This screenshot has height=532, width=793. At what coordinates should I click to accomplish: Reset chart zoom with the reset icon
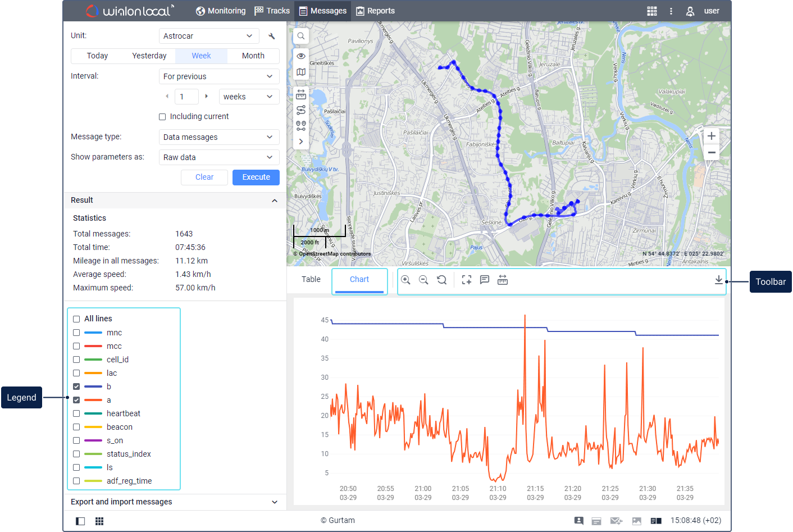442,280
